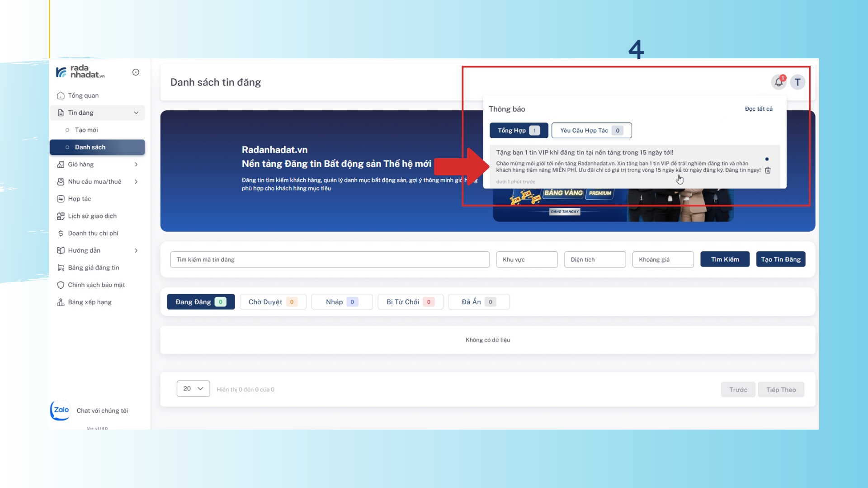
Task: Click the Doanh thu chi phí dollar icon
Action: (x=61, y=233)
